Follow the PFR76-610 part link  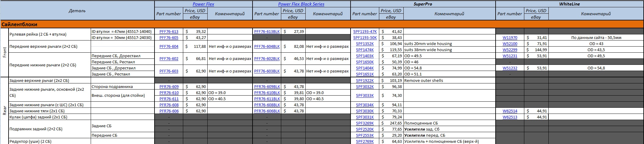(x=169, y=93)
